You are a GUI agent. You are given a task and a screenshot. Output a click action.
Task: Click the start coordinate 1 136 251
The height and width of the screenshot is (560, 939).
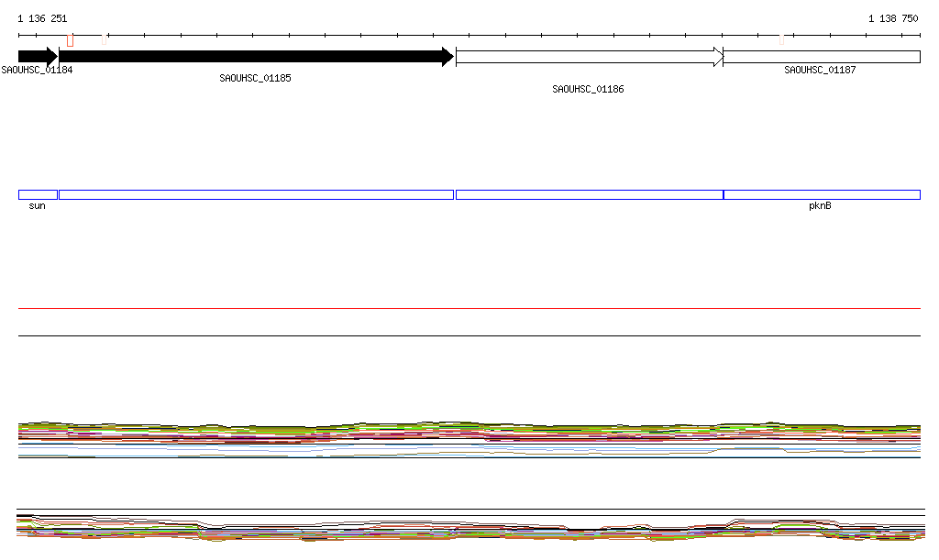tap(42, 18)
